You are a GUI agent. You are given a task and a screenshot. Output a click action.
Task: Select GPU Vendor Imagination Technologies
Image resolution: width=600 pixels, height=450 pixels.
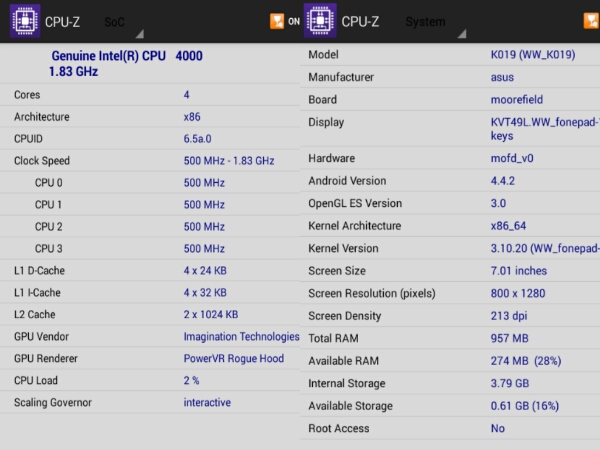pos(241,337)
